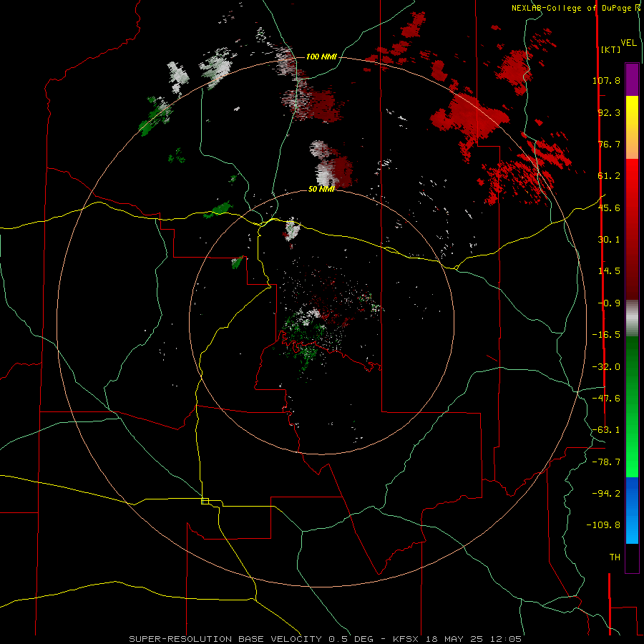Select the 14.5 velocity scale value
This screenshot has width=644, height=644.
click(609, 271)
